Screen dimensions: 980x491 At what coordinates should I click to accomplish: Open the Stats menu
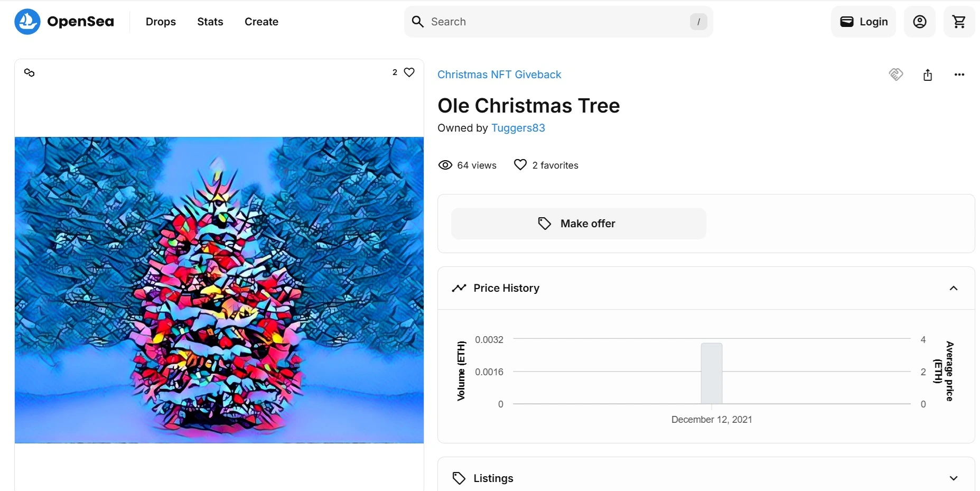tap(210, 22)
